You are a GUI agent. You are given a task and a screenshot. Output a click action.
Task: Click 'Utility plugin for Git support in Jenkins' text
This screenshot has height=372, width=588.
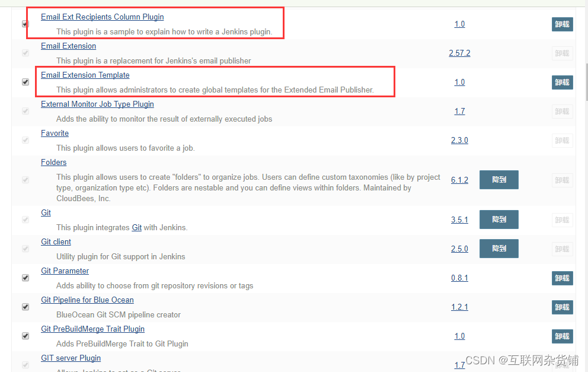coord(121,257)
